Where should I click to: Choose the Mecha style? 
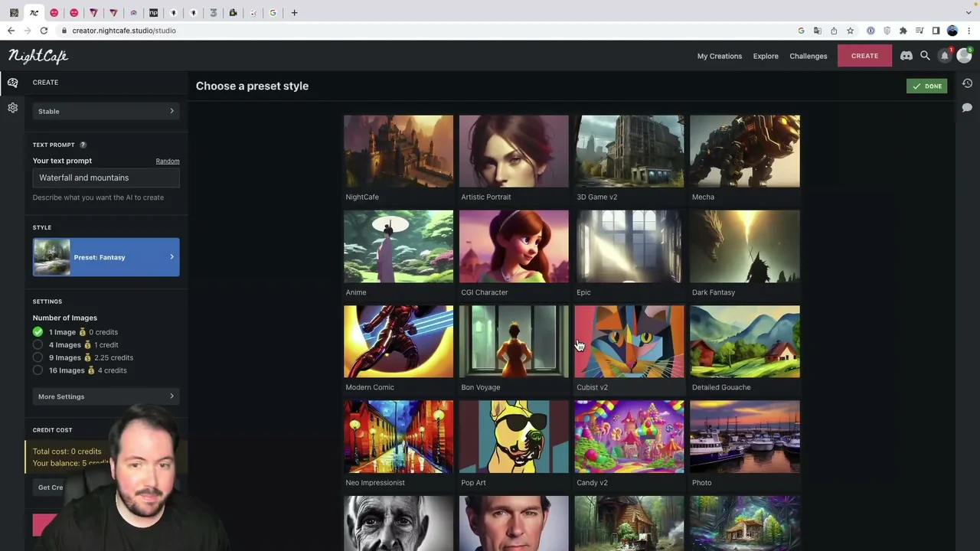click(x=745, y=158)
